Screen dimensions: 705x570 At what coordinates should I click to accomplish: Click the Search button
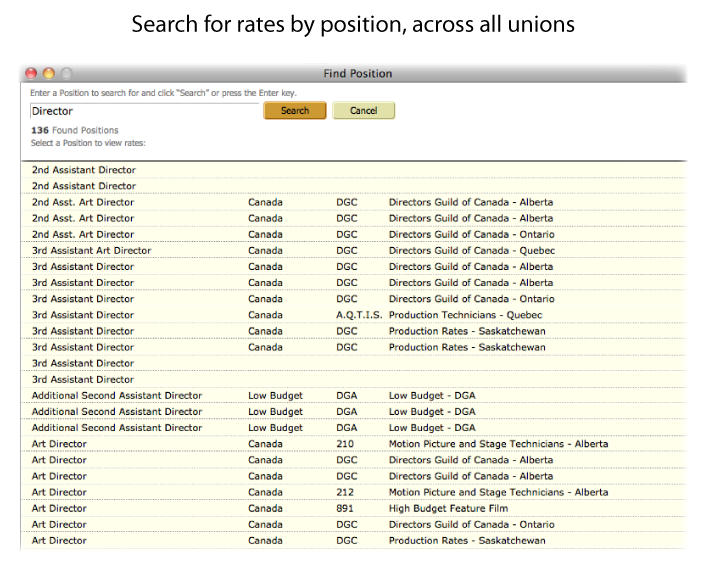pyautogui.click(x=295, y=111)
